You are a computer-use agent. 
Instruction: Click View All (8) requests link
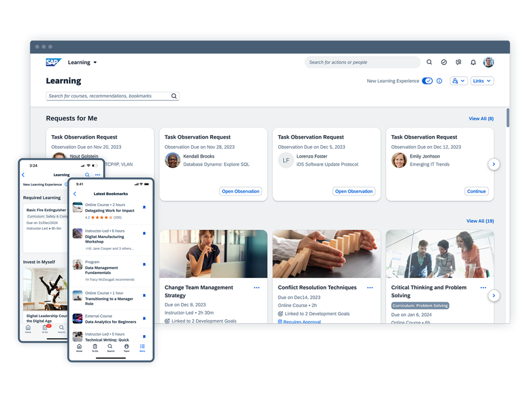pyautogui.click(x=481, y=119)
